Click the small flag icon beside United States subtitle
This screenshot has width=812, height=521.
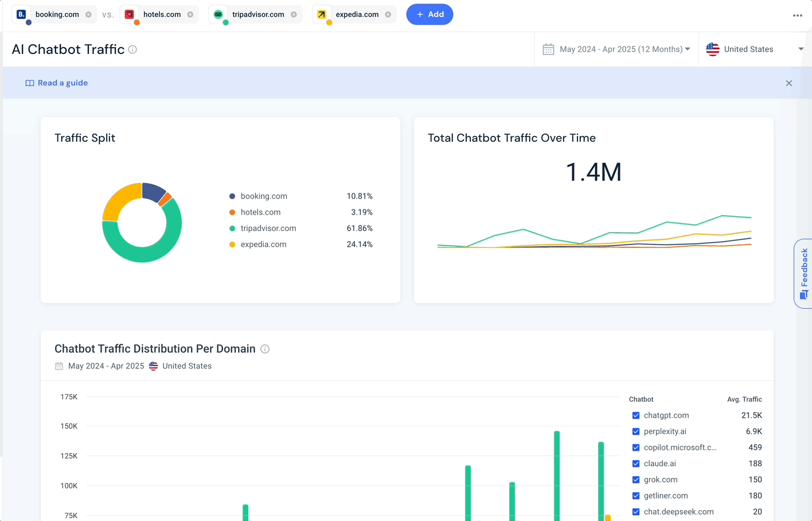[154, 366]
